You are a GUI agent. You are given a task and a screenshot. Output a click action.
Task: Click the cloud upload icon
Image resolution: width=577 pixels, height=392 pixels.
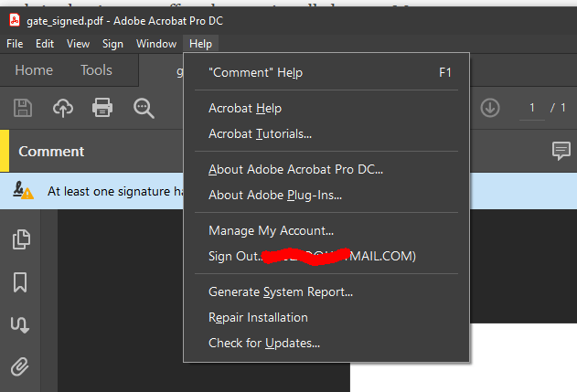click(63, 108)
